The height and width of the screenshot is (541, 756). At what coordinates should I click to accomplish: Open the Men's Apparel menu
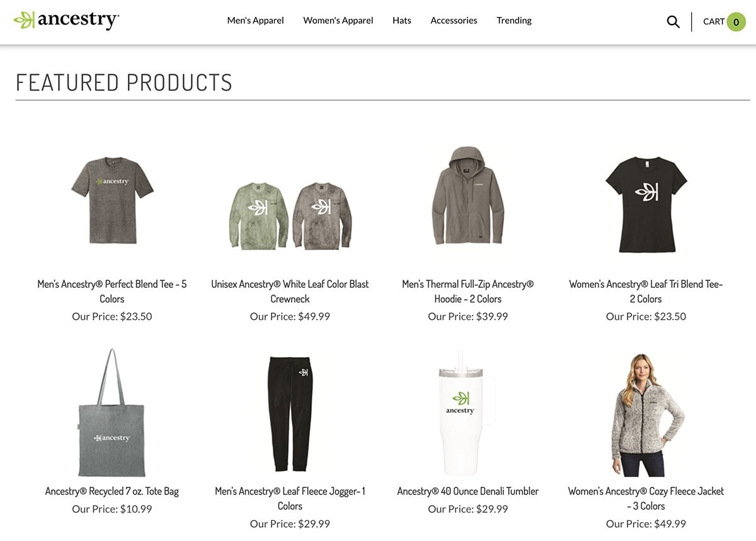[255, 20]
